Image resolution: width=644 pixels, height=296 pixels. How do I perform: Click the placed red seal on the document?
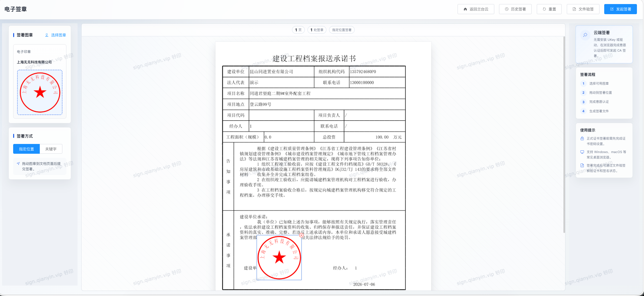[279, 258]
